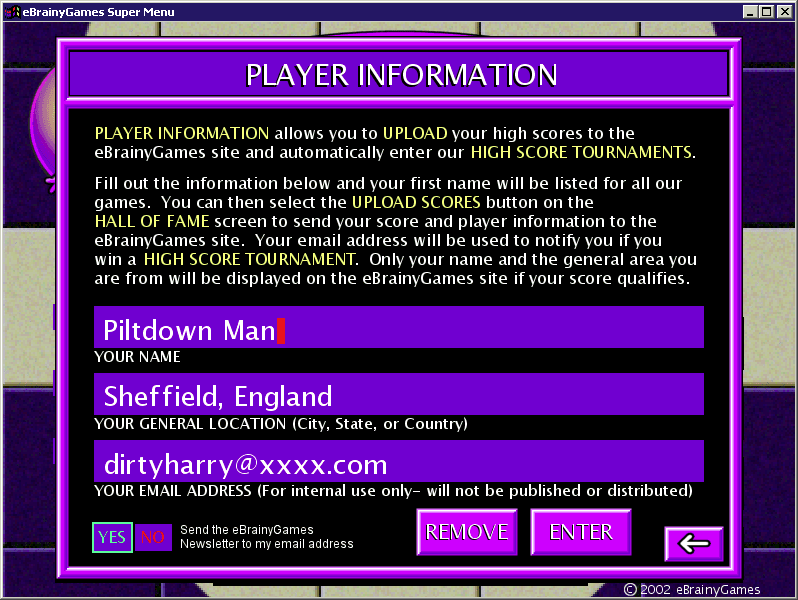Click the yellow HIGH SCORE TOURNAMENTS text
The image size is (798, 600).
581,152
